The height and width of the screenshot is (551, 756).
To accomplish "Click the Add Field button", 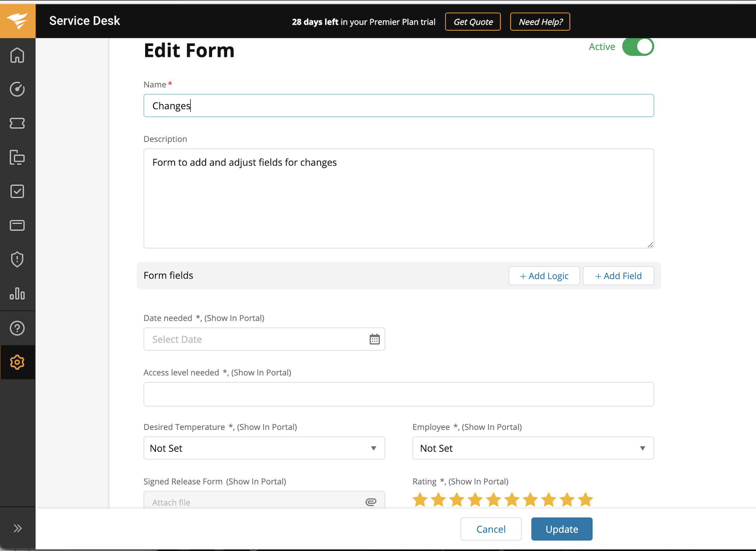I will coord(618,276).
